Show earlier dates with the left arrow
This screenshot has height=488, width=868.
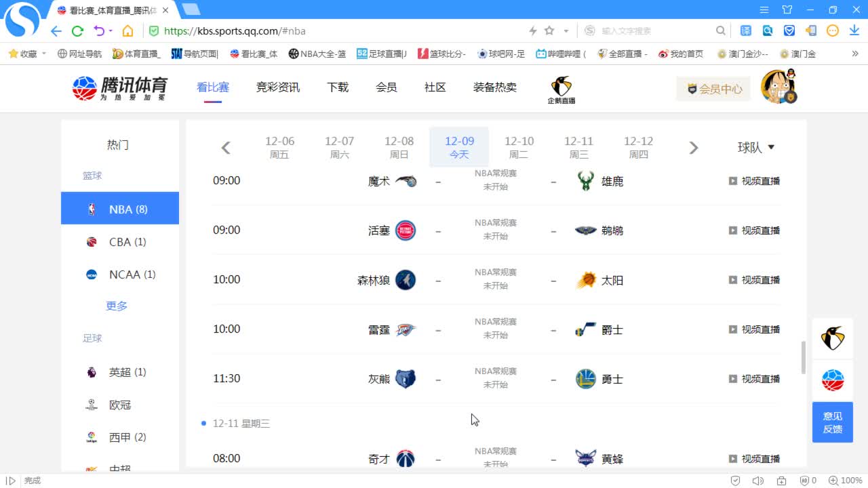226,148
